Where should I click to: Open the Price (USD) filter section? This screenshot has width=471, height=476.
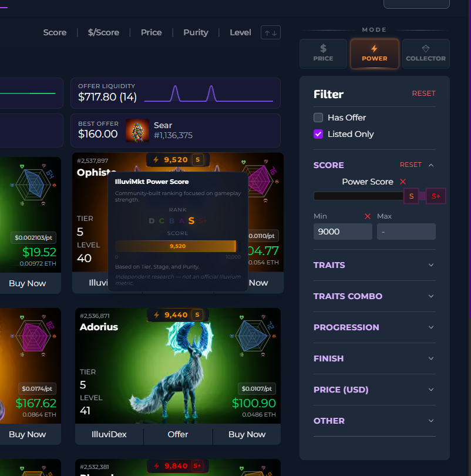point(374,390)
